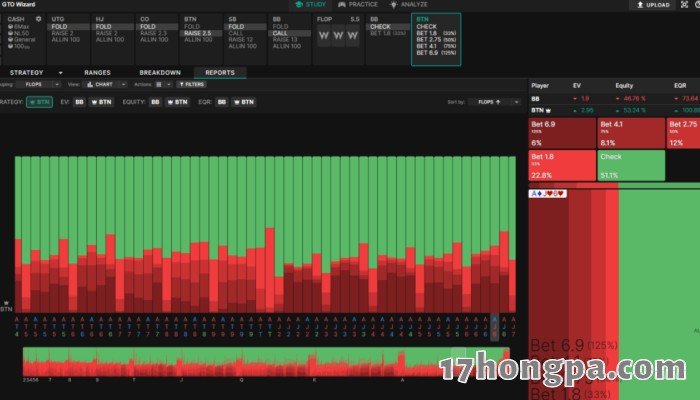Image resolution: width=700 pixels, height=400 pixels.
Task: Open the Sort by Flops dropdown
Action: tap(488, 102)
